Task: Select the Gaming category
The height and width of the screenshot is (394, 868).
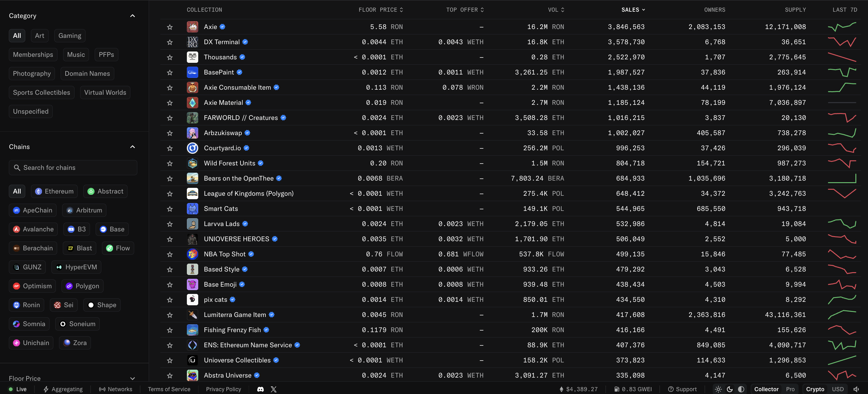Action: click(x=70, y=36)
